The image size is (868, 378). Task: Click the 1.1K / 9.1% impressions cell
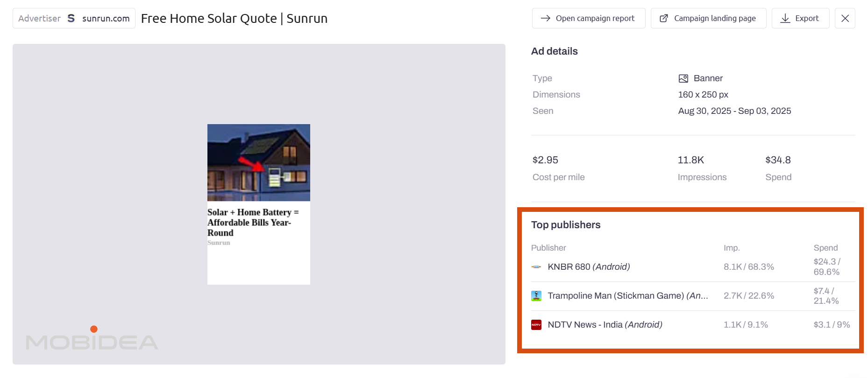pos(746,325)
